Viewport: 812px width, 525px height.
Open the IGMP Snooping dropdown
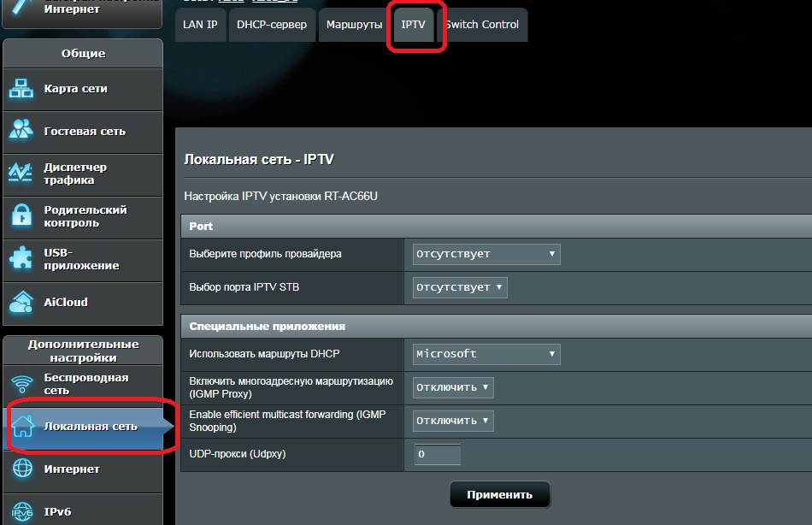click(x=453, y=421)
